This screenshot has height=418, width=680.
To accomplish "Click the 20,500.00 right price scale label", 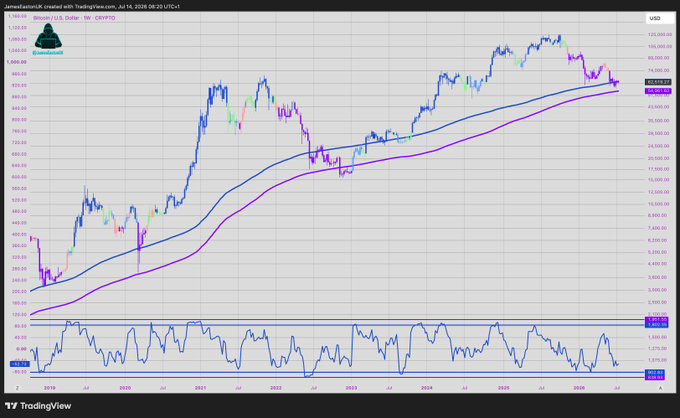I will coord(660,158).
